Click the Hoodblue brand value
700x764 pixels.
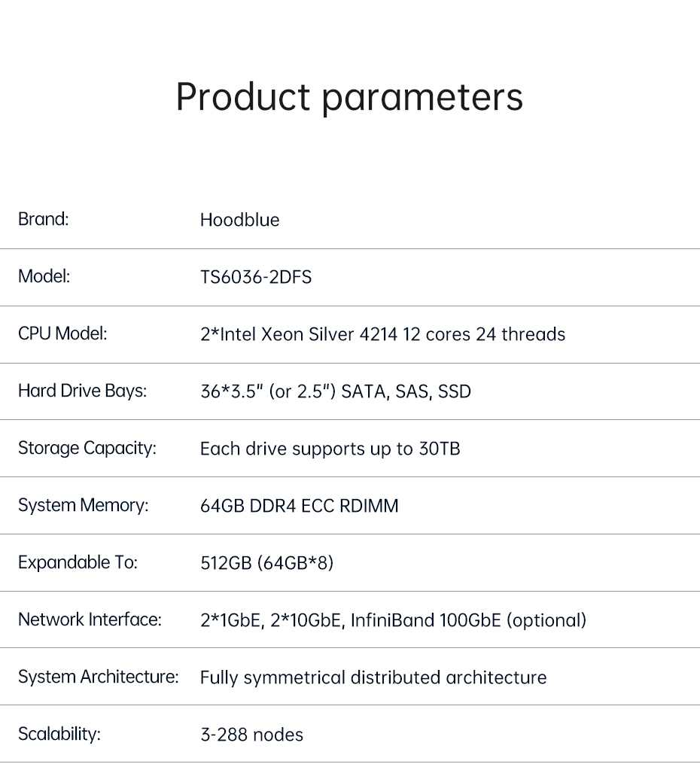[x=239, y=220]
